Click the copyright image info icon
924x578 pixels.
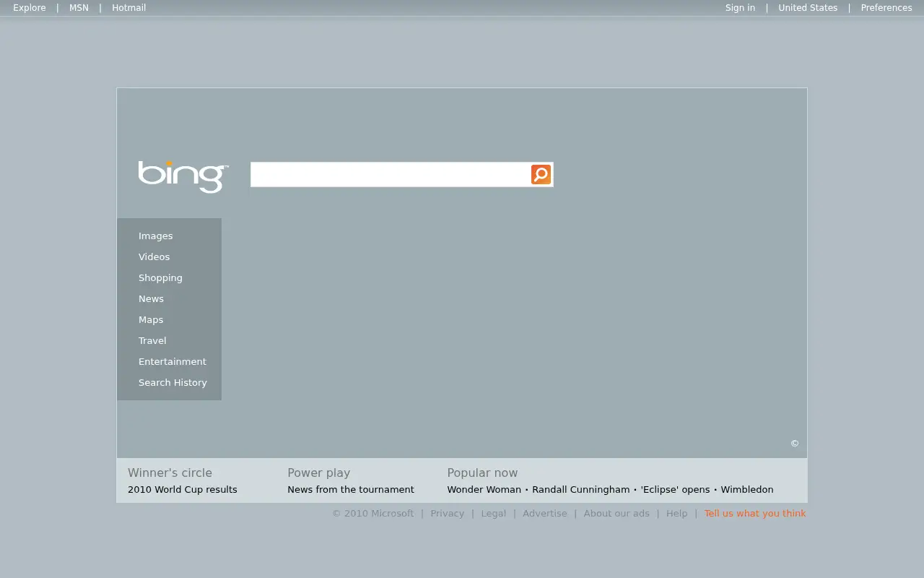click(795, 444)
